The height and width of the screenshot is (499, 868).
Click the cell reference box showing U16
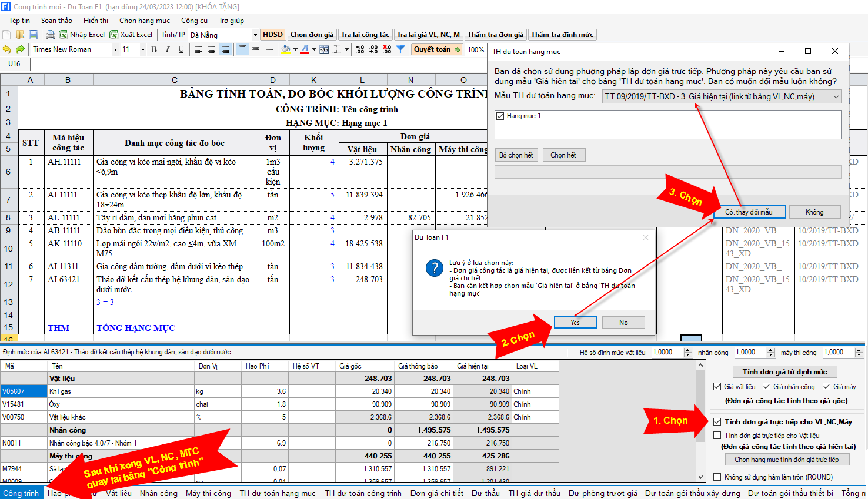pyautogui.click(x=14, y=64)
